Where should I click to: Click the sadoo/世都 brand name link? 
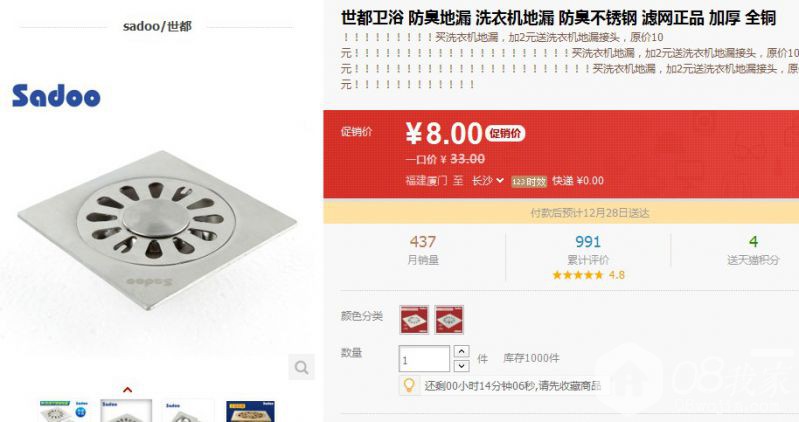tap(157, 26)
